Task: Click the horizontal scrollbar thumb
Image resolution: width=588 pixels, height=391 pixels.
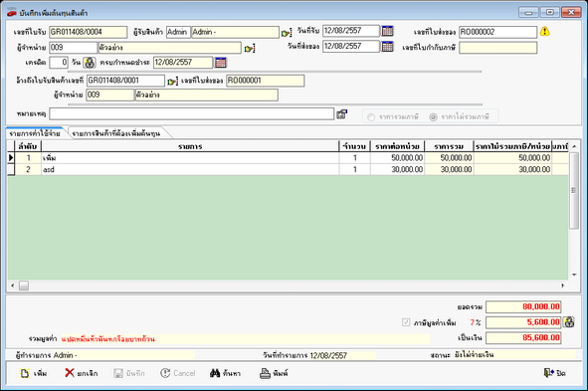Action: tap(24, 286)
